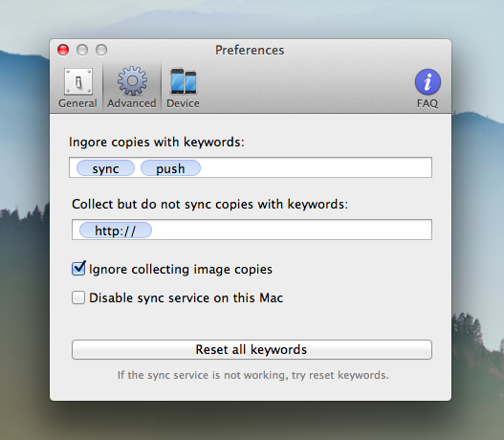This screenshot has width=504, height=440.
Task: Select the Advanced gear icon
Action: (132, 81)
